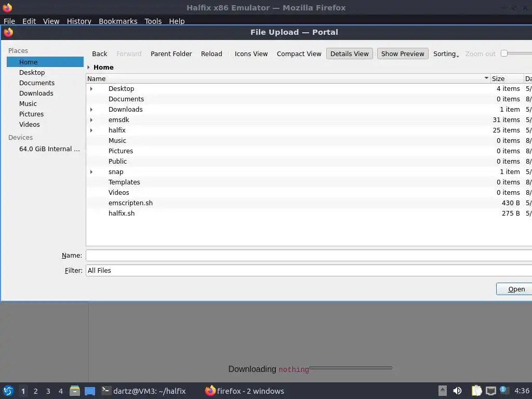
Task: Open the network tray icon
Action: click(490, 391)
